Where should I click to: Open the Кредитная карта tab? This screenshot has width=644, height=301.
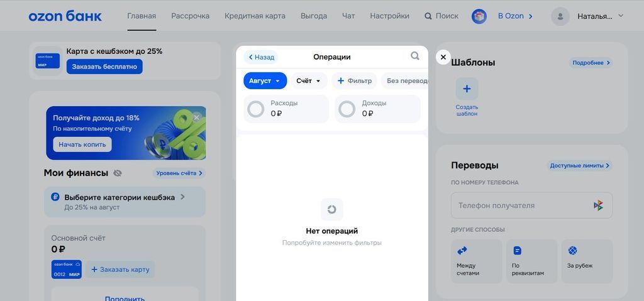coord(255,16)
